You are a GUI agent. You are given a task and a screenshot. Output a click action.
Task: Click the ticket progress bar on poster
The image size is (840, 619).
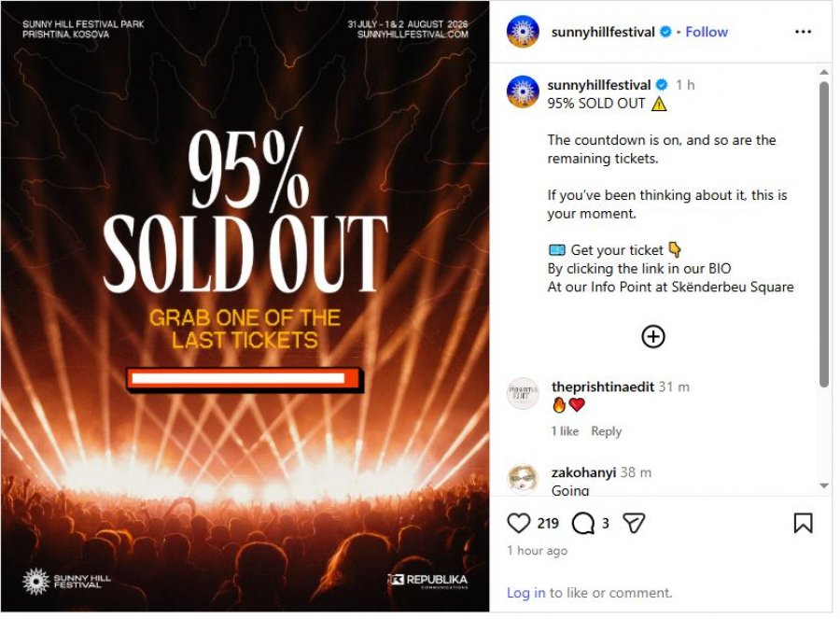(x=245, y=379)
